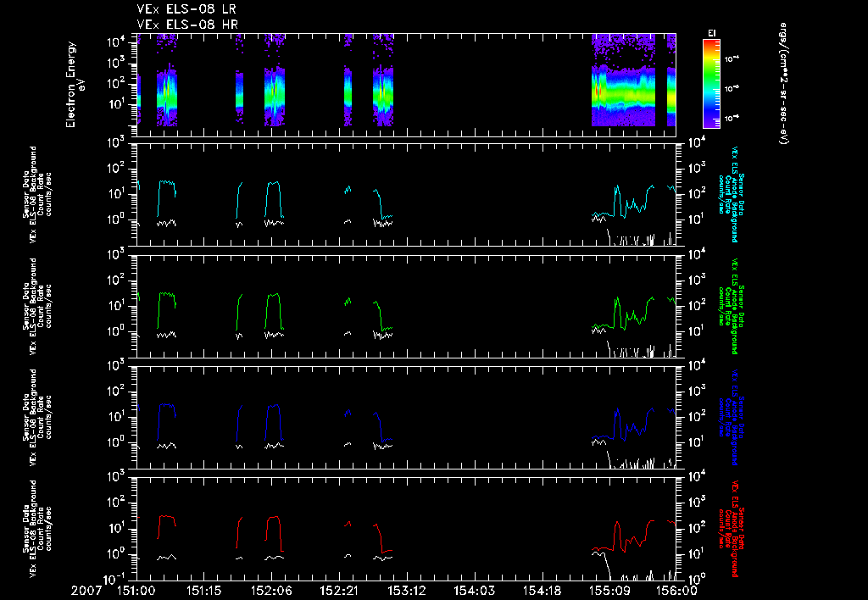The width and height of the screenshot is (868, 600).
Task: Click the "VEx ELS-08 HR" title text
Action: [x=187, y=25]
